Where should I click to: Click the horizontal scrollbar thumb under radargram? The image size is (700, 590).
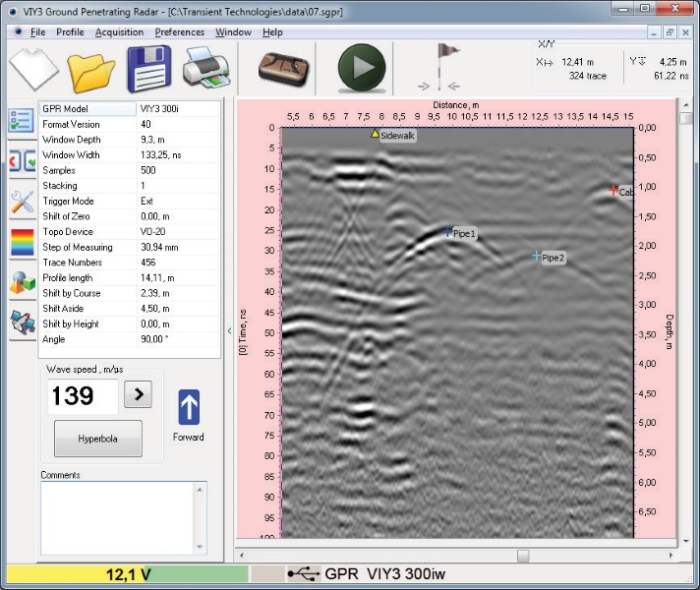pos(523,556)
